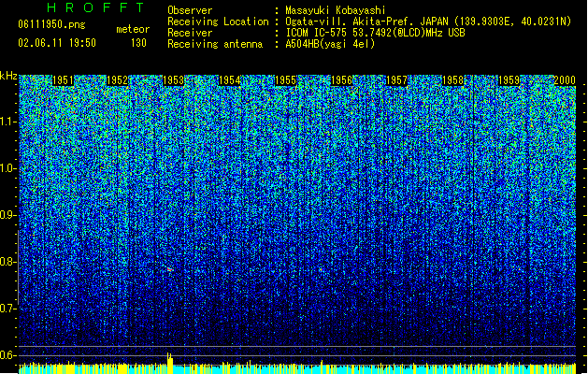The image size is (588, 374).
Task: Select the observer name Masayuki Kobayashi
Action: point(336,10)
